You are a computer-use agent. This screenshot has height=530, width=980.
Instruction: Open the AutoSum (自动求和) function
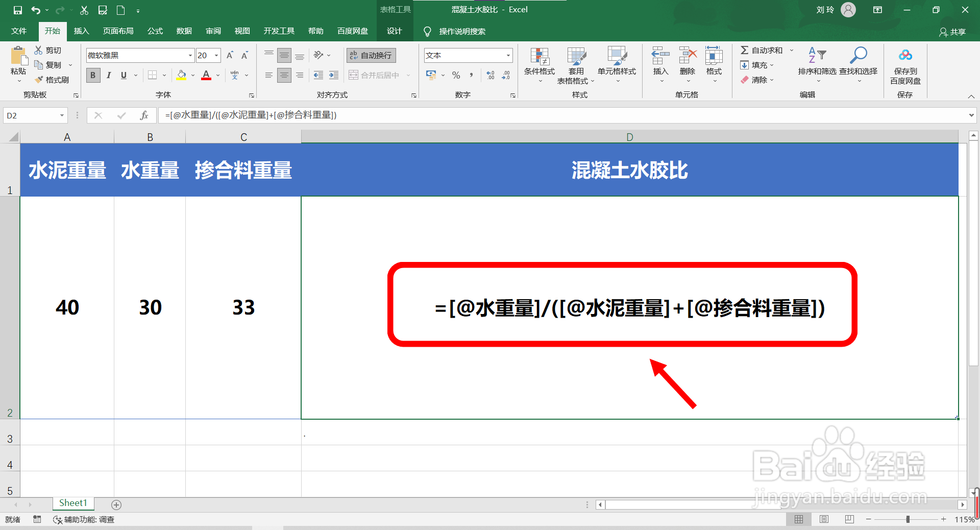click(763, 50)
